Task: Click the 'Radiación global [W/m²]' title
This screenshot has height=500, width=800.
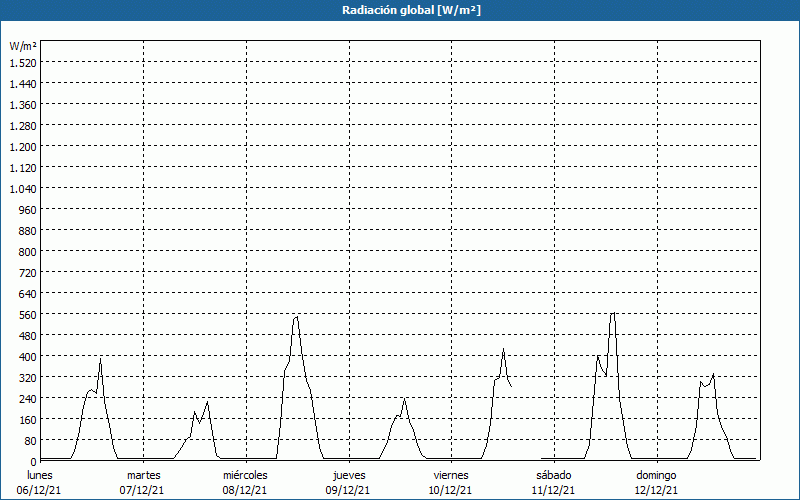Action: click(x=411, y=10)
